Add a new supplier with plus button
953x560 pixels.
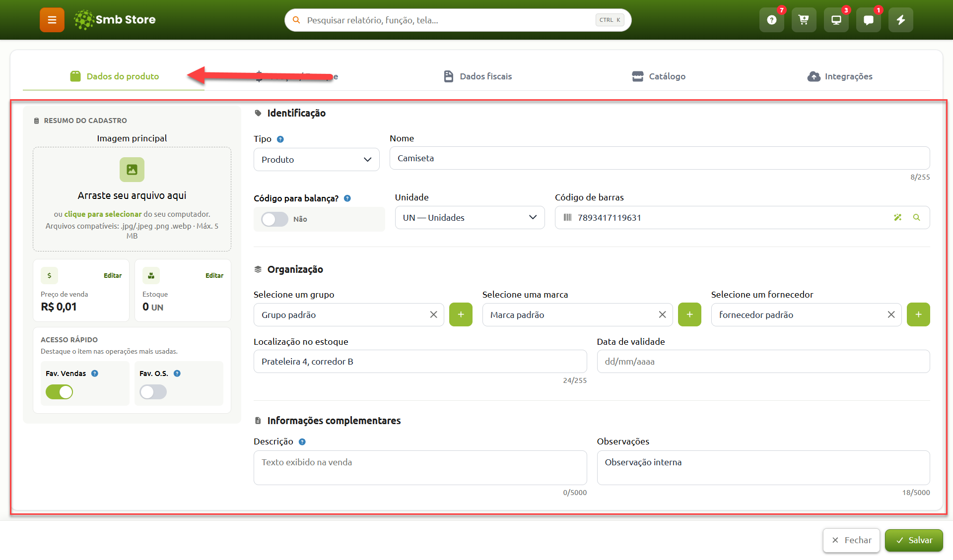click(x=918, y=314)
